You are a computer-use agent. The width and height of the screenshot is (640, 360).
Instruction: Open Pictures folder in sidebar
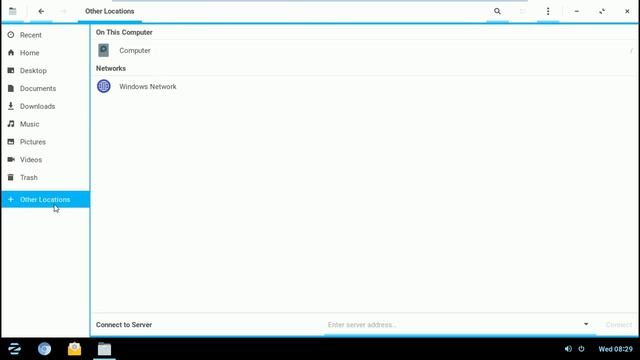point(45,142)
